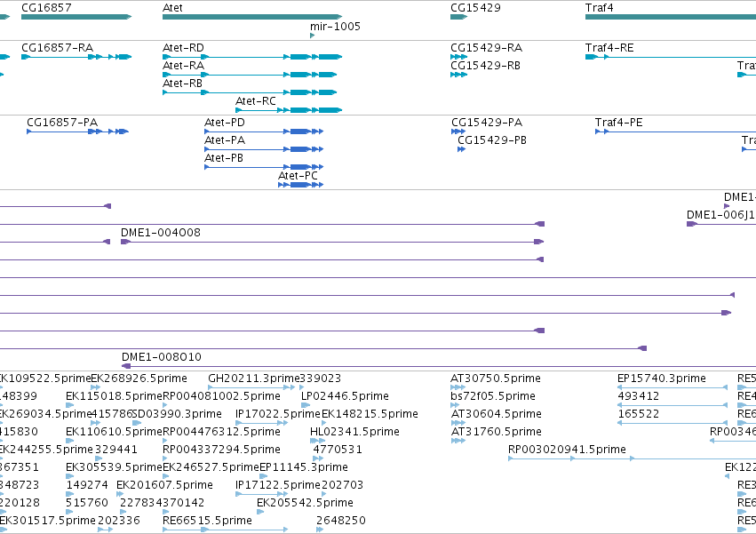
Task: Click the 165522 feature label
Action: pyautogui.click(x=639, y=414)
